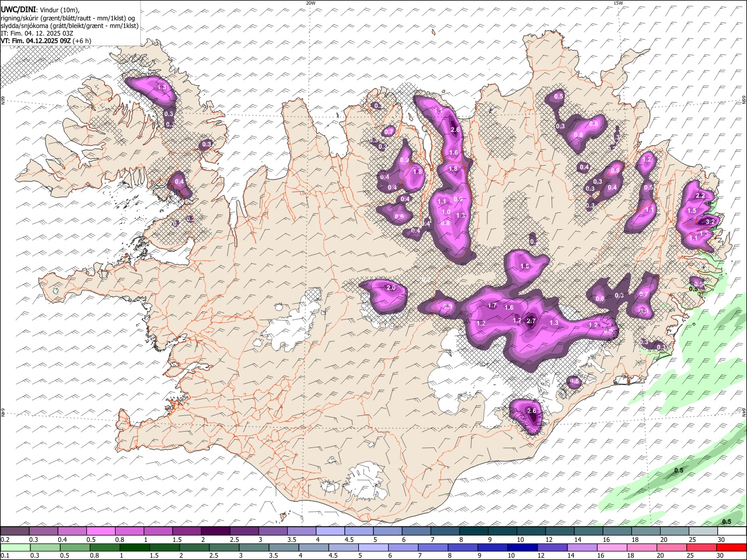Click the '15W' longitude label
The width and height of the screenshot is (747, 560).
[x=618, y=3]
